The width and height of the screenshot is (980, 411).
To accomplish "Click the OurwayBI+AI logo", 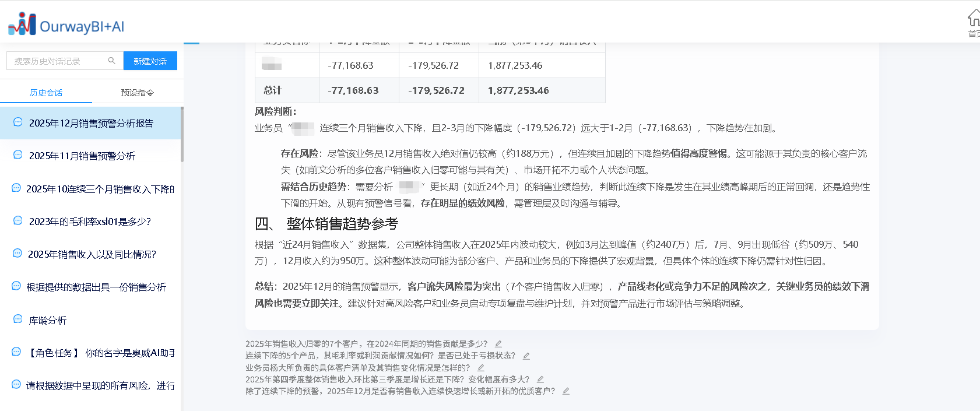I will point(66,25).
